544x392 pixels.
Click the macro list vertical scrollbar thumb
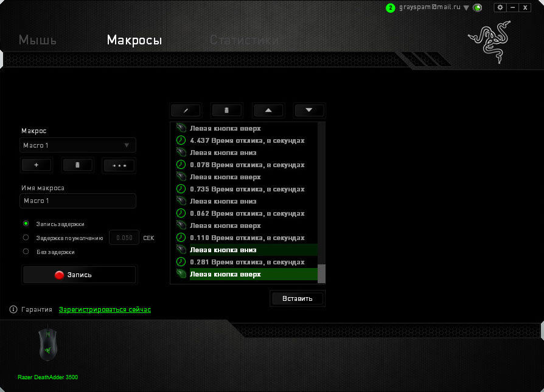pyautogui.click(x=322, y=273)
